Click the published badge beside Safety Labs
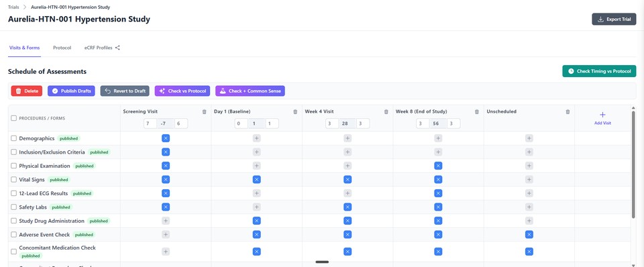 (61, 207)
